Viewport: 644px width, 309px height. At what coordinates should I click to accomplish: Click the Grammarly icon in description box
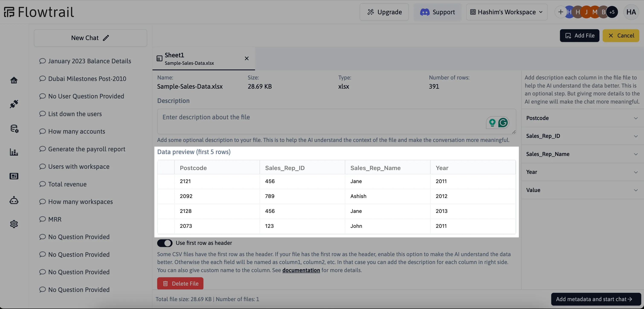(x=503, y=122)
